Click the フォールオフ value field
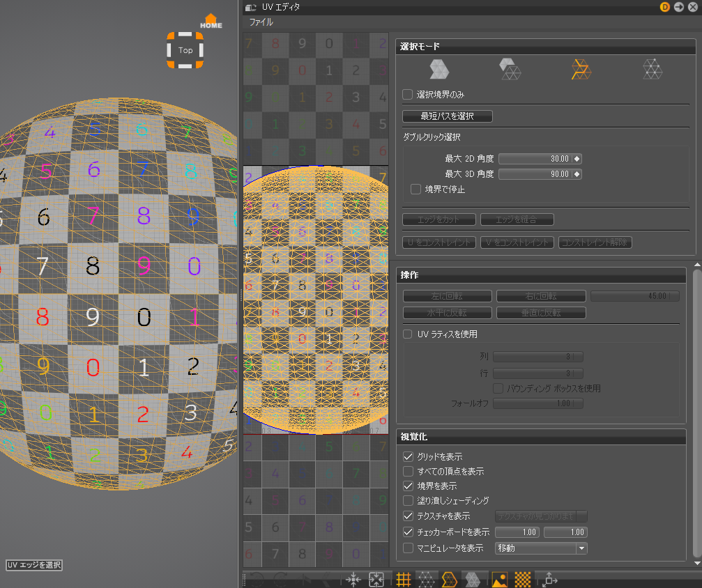Screen dimensions: 702x588 pos(537,403)
